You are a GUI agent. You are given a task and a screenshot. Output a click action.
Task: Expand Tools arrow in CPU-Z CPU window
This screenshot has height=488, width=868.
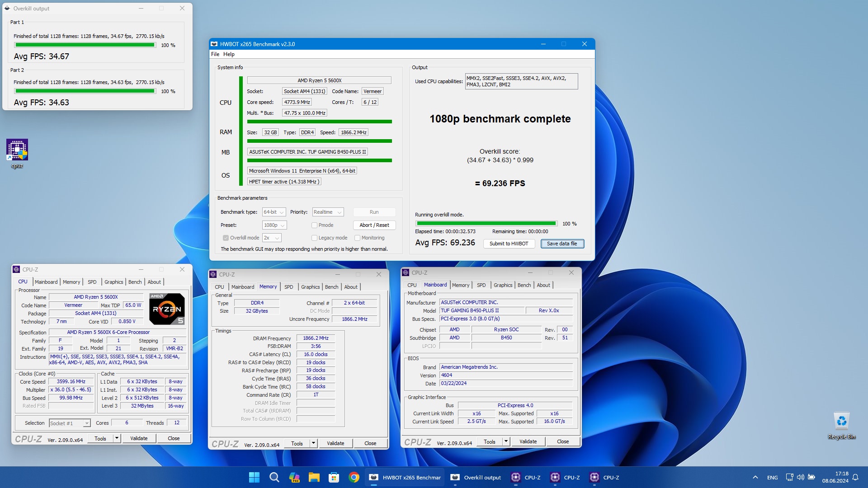coord(117,438)
